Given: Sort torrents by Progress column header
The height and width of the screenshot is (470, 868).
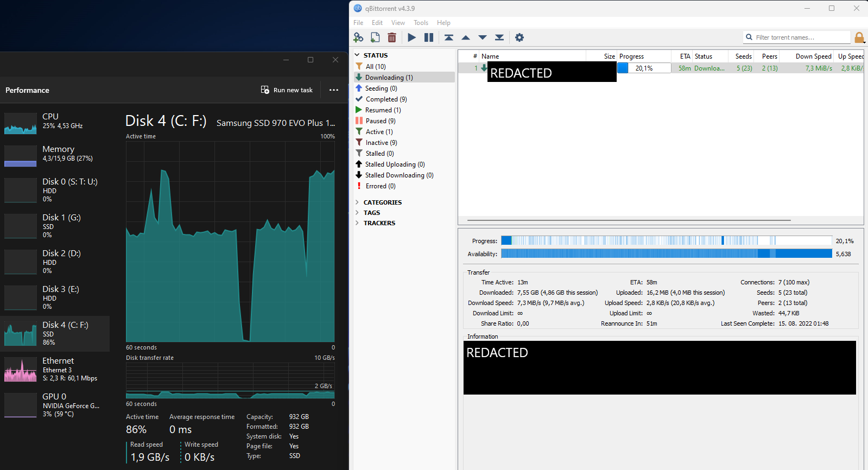Looking at the screenshot, I should coord(644,56).
